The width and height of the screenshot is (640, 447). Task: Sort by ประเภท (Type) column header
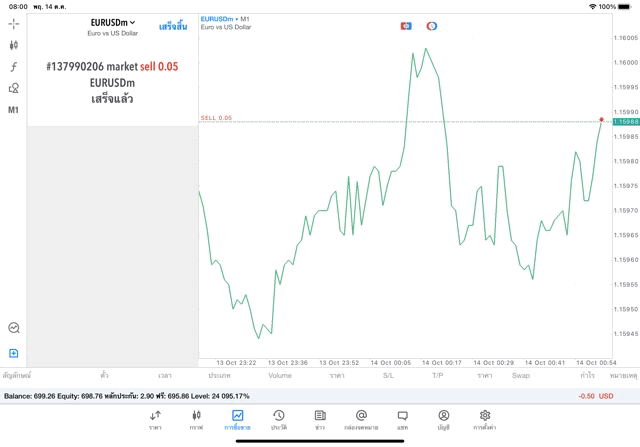coord(219,376)
